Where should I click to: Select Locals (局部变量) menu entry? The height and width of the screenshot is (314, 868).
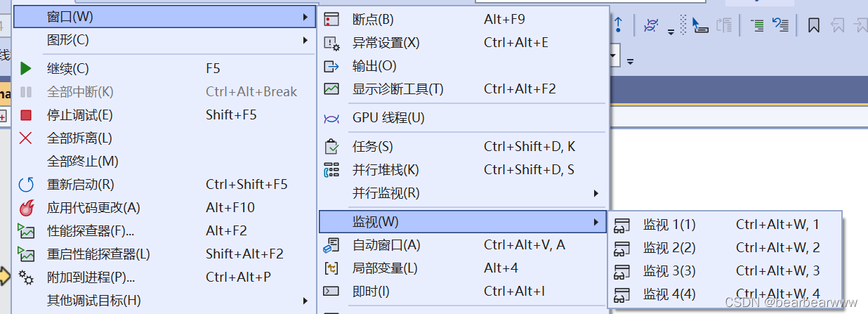(x=462, y=268)
